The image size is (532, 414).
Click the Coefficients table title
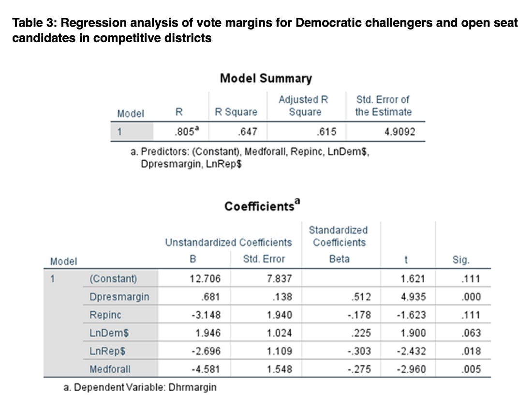click(x=262, y=205)
